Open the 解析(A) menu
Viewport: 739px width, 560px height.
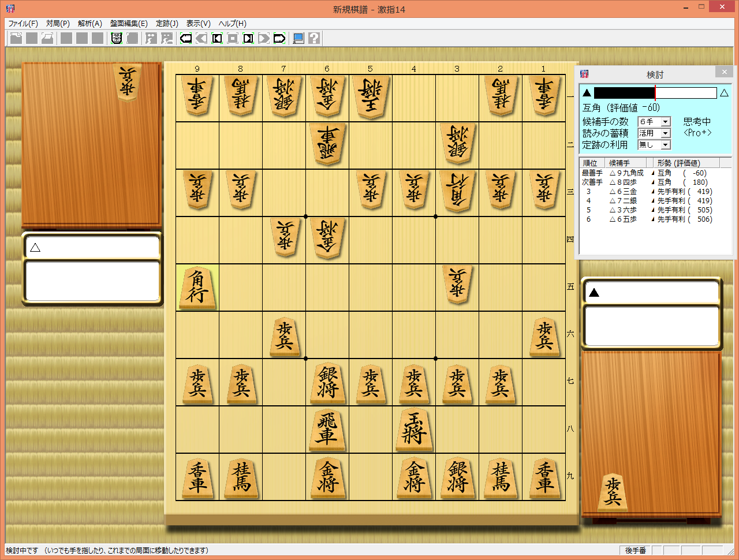pyautogui.click(x=89, y=24)
